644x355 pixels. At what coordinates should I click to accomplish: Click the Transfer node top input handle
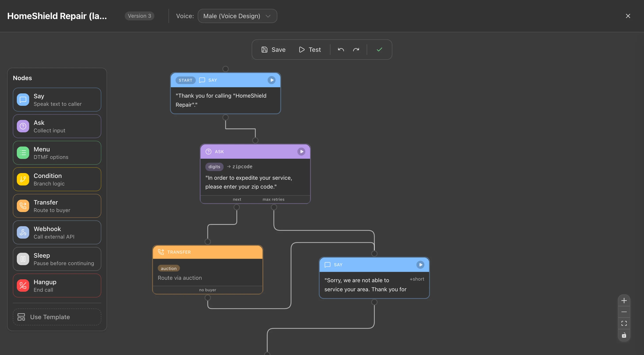pos(207,242)
